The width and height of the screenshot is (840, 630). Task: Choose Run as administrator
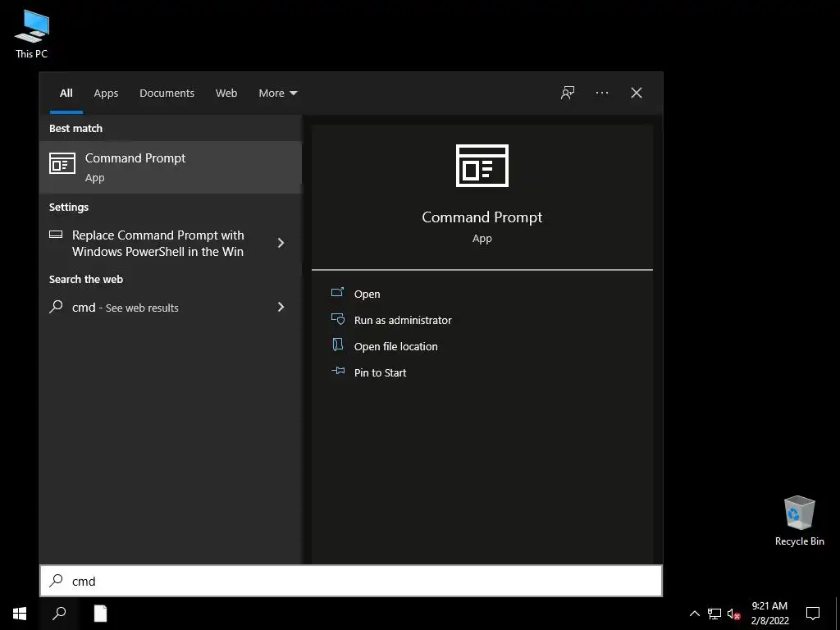pos(403,321)
